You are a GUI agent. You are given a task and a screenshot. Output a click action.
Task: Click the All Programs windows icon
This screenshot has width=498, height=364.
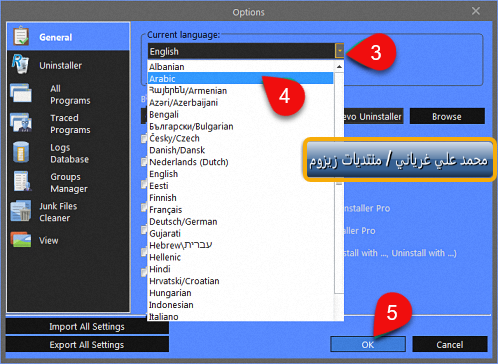point(21,93)
